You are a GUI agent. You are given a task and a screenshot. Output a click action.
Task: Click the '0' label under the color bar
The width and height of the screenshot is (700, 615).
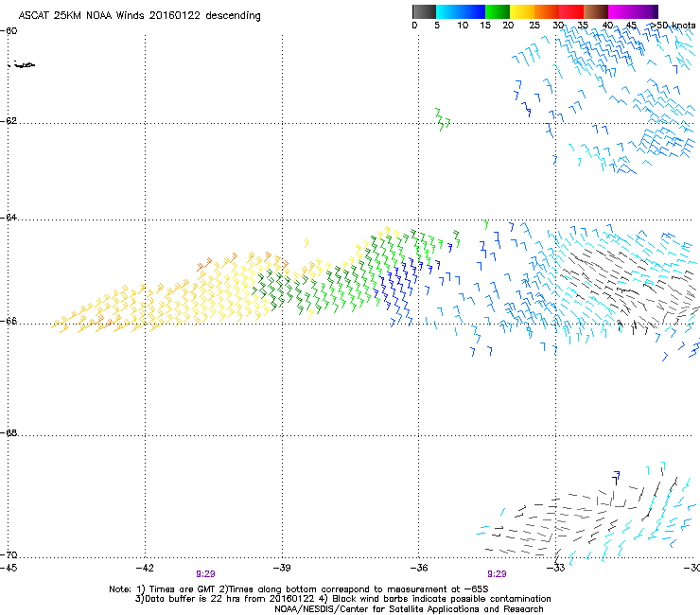414,25
